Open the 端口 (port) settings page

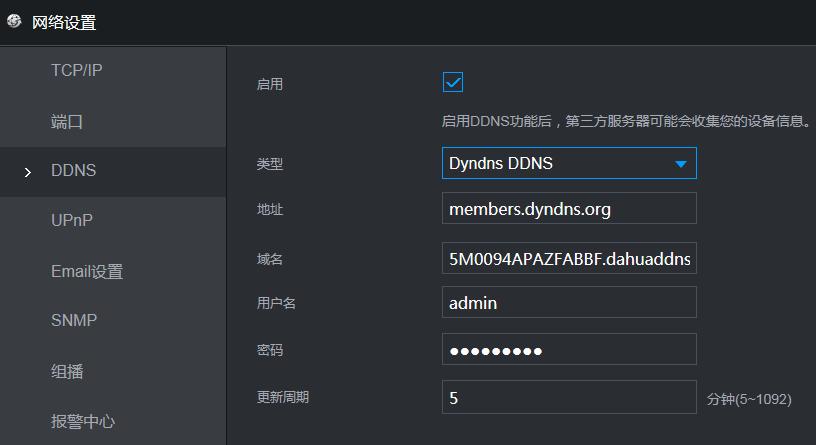click(67, 122)
